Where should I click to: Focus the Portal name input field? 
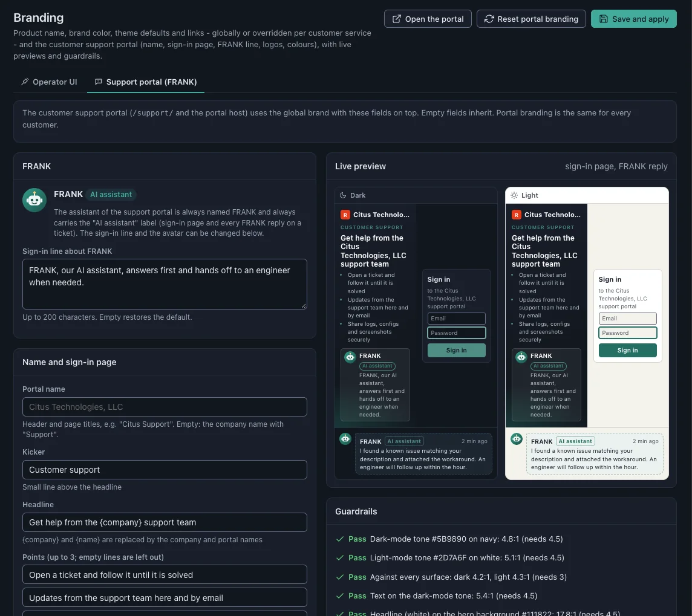pos(165,407)
